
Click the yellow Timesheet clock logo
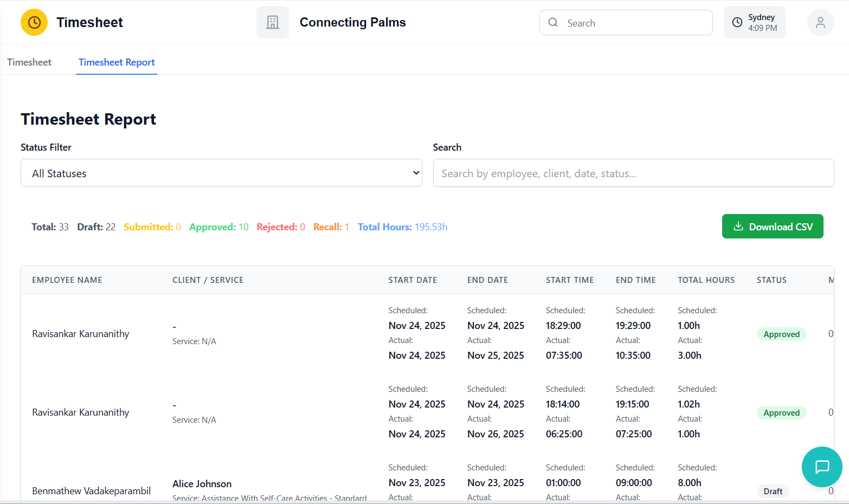click(x=34, y=22)
